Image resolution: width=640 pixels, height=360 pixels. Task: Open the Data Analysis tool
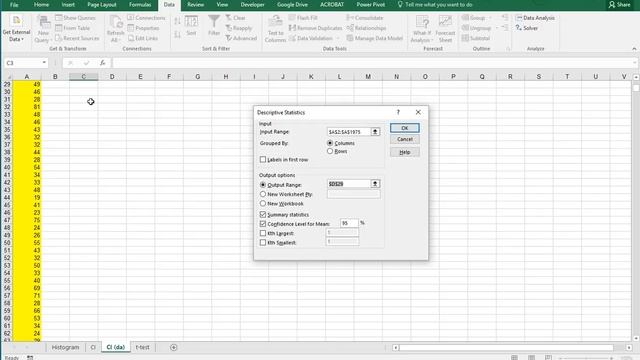tap(535, 18)
